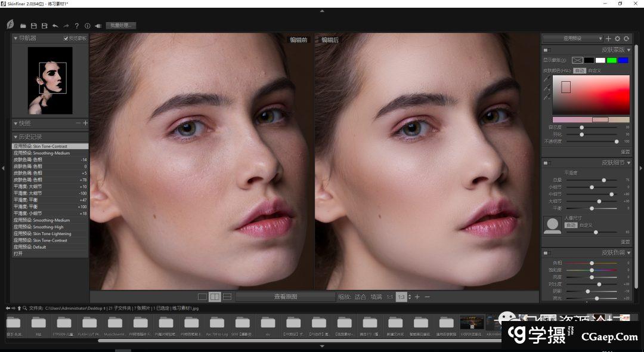This screenshot has width=644, height=352.
Task: Open the 应用预设 dropdown
Action: (x=572, y=38)
